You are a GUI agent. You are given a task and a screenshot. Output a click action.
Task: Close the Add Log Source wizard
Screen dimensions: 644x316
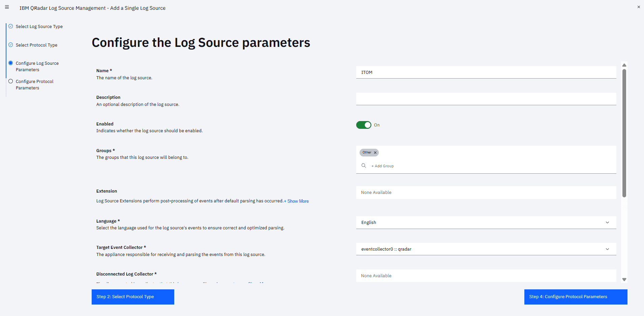click(x=638, y=7)
